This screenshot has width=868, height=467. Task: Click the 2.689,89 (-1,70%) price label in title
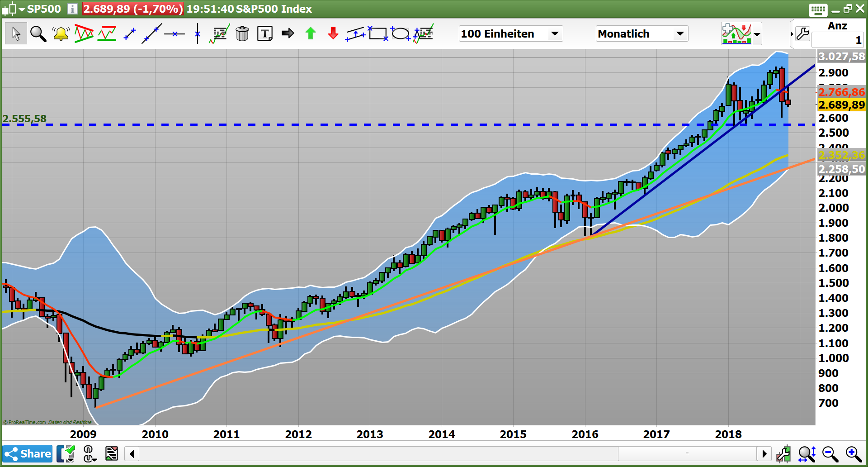click(x=133, y=9)
